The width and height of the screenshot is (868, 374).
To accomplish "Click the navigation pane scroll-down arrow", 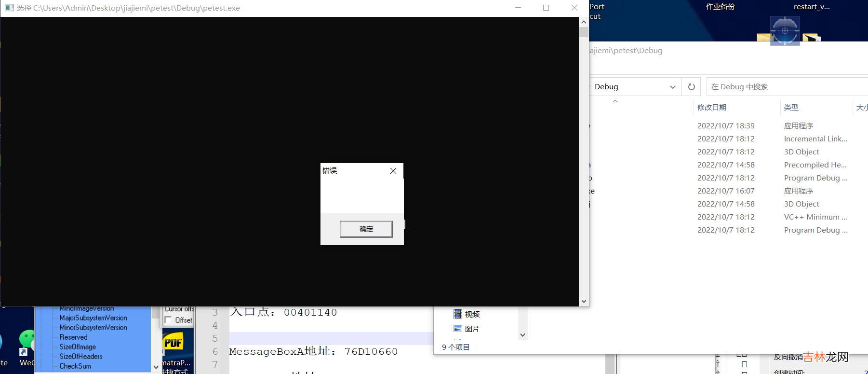I will click(x=522, y=335).
